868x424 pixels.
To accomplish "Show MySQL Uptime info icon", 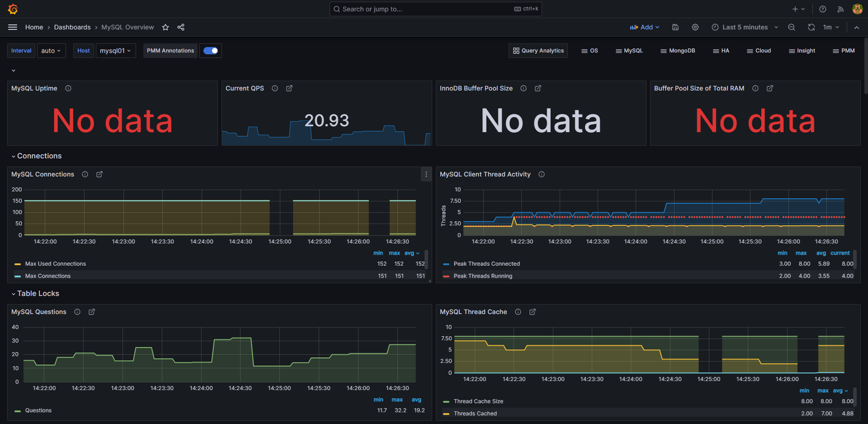I will click(68, 88).
